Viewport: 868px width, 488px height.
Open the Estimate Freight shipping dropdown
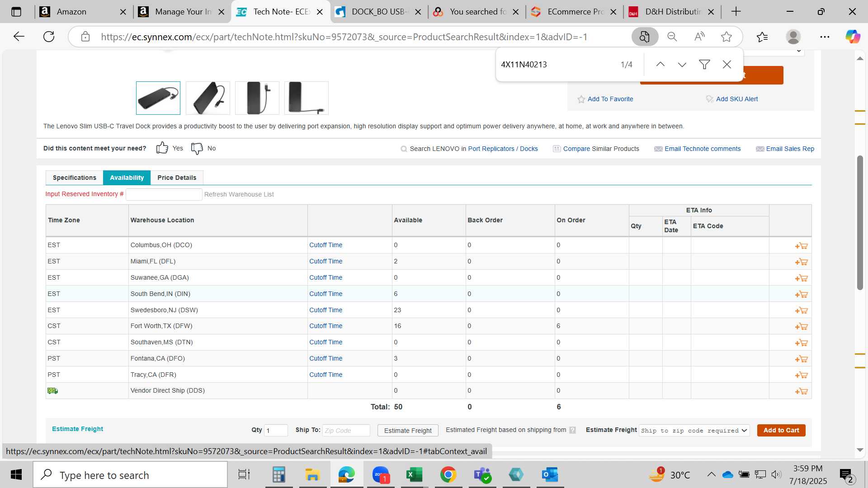[x=694, y=431]
